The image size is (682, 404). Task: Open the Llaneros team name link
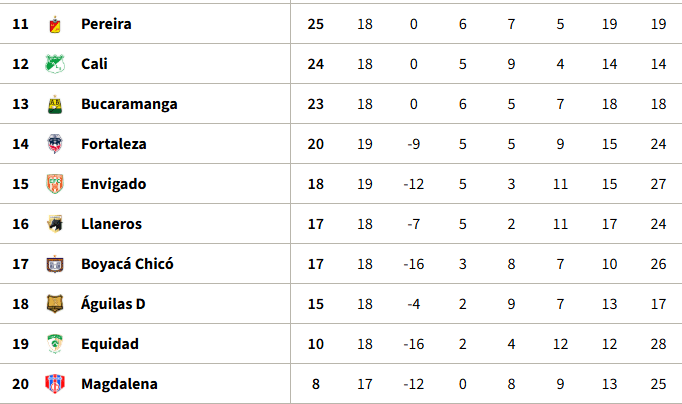click(111, 224)
